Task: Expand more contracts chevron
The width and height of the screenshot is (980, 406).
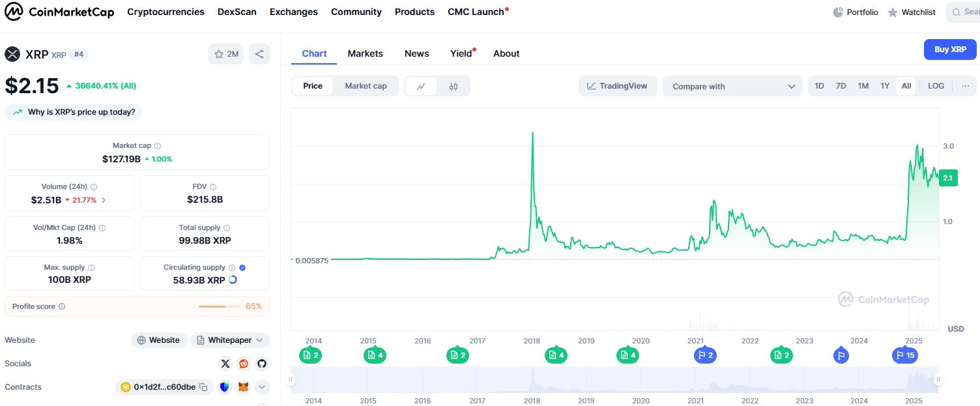Action: click(262, 387)
